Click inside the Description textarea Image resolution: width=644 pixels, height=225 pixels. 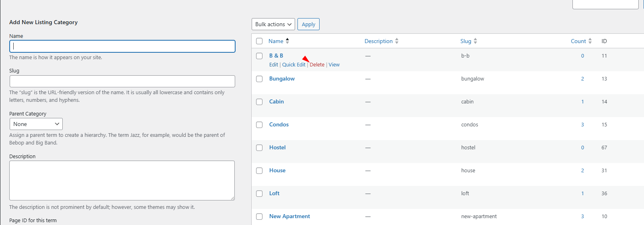pos(122,180)
